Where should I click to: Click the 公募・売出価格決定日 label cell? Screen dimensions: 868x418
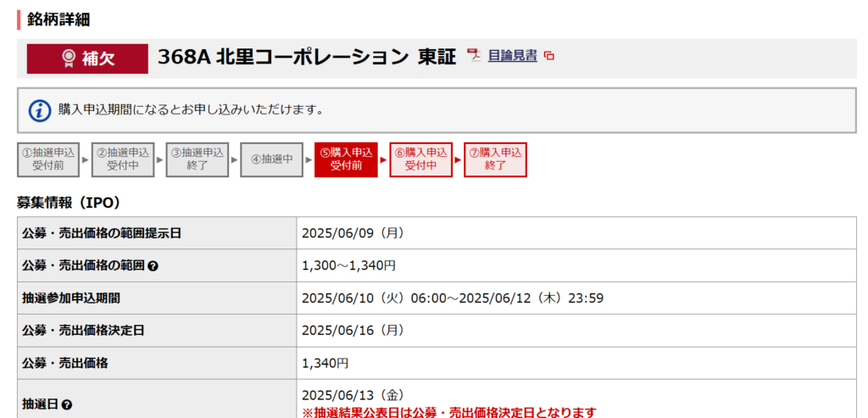[x=157, y=331]
